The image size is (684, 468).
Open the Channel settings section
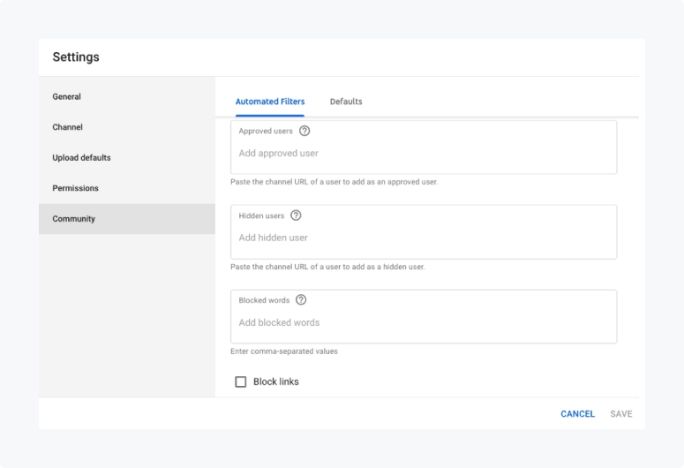coord(68,127)
